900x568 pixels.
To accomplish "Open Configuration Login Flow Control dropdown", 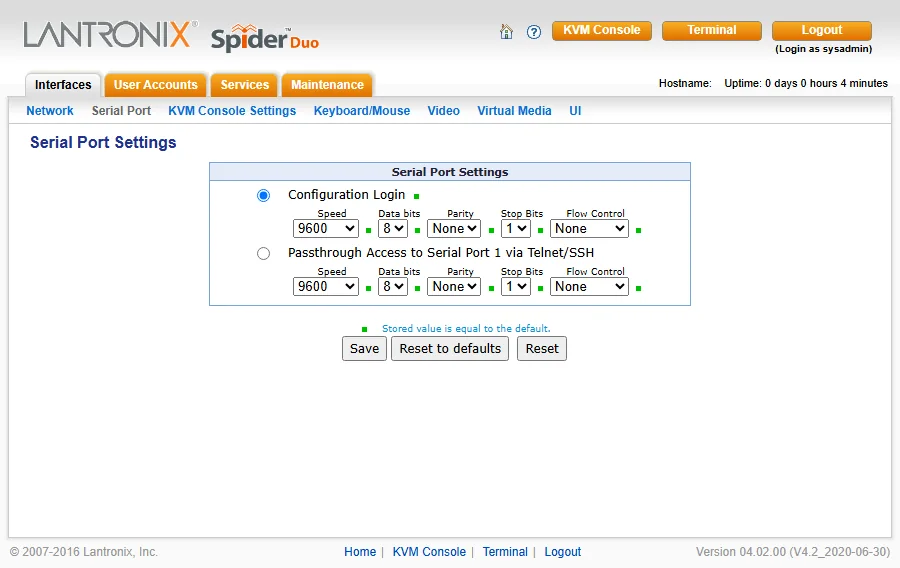I will (589, 228).
